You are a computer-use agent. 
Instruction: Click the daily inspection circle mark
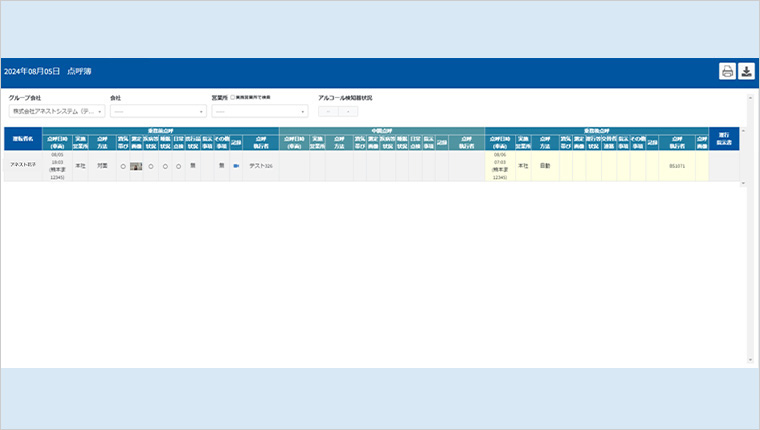coord(178,166)
